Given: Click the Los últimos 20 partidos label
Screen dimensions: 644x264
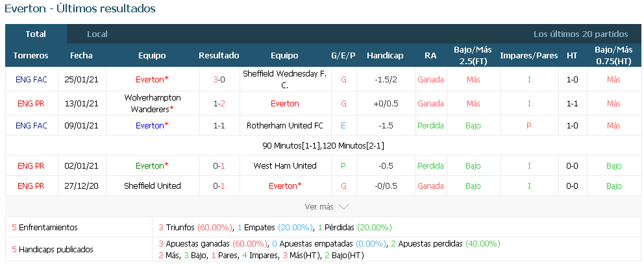Looking at the screenshot, I should (x=581, y=34).
